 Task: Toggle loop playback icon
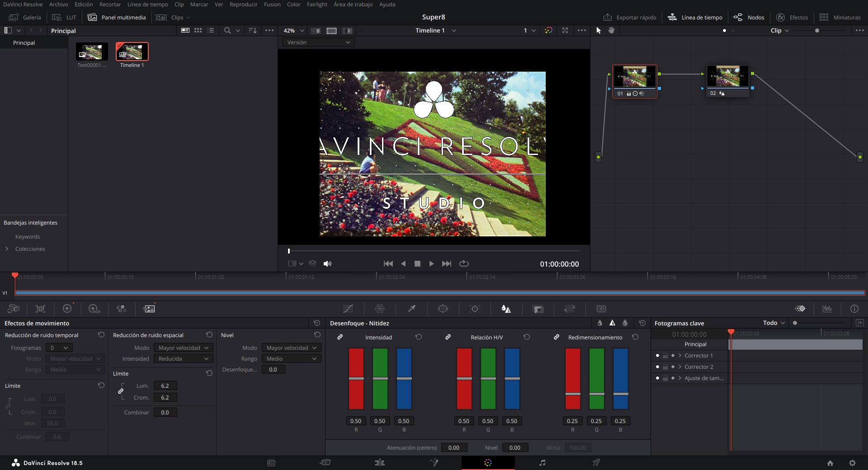point(464,263)
